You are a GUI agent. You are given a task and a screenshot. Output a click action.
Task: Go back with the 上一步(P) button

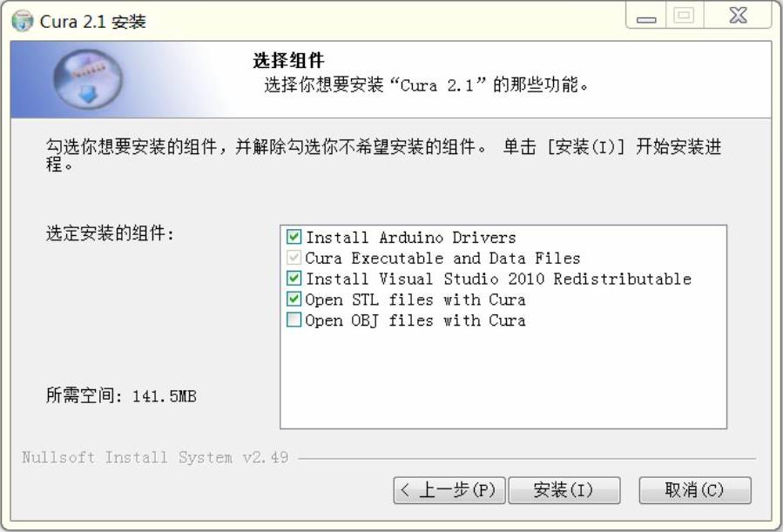449,490
